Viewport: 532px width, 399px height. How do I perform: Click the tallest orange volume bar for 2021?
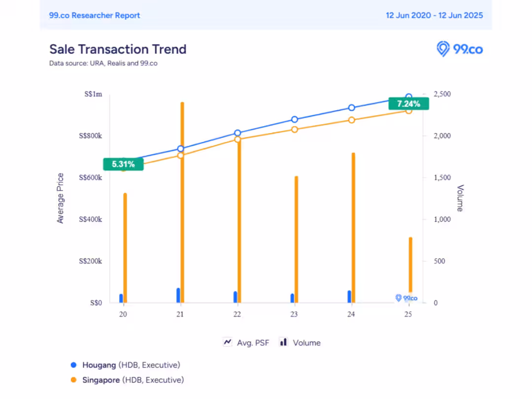182,202
